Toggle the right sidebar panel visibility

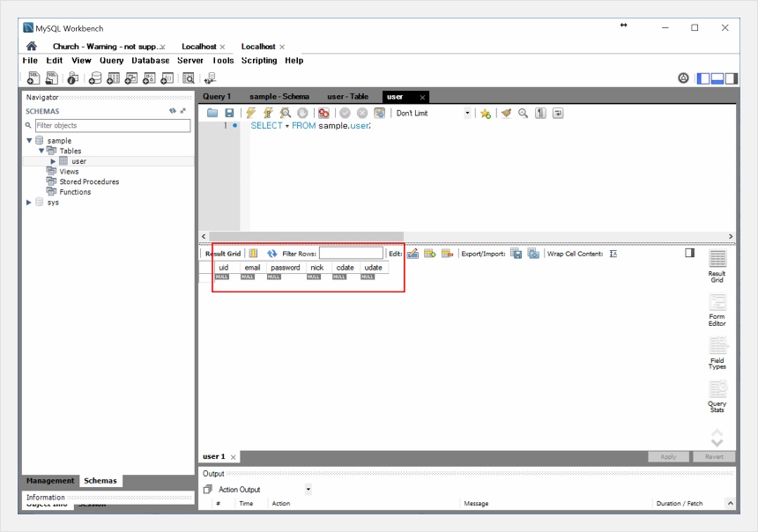click(732, 78)
